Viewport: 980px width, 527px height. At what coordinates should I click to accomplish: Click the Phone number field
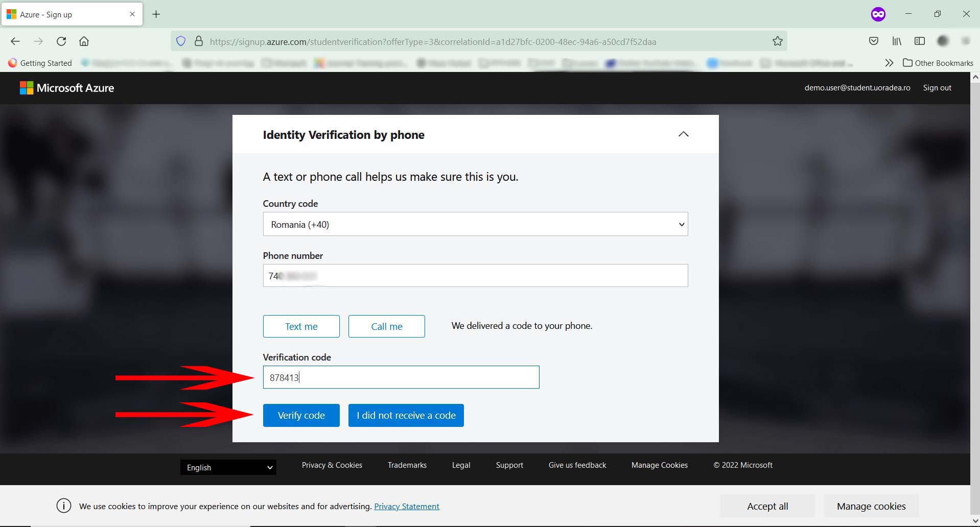pos(475,276)
